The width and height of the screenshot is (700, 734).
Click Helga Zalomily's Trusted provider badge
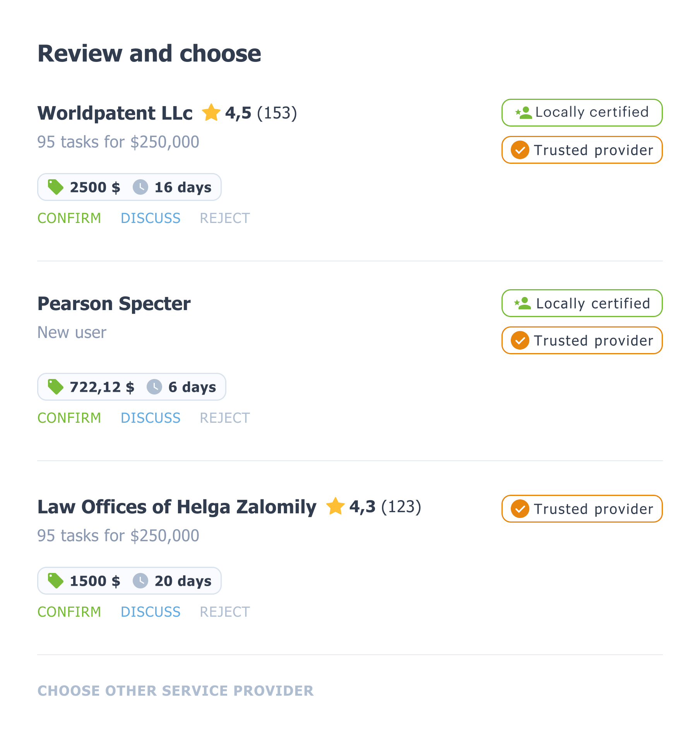(582, 509)
